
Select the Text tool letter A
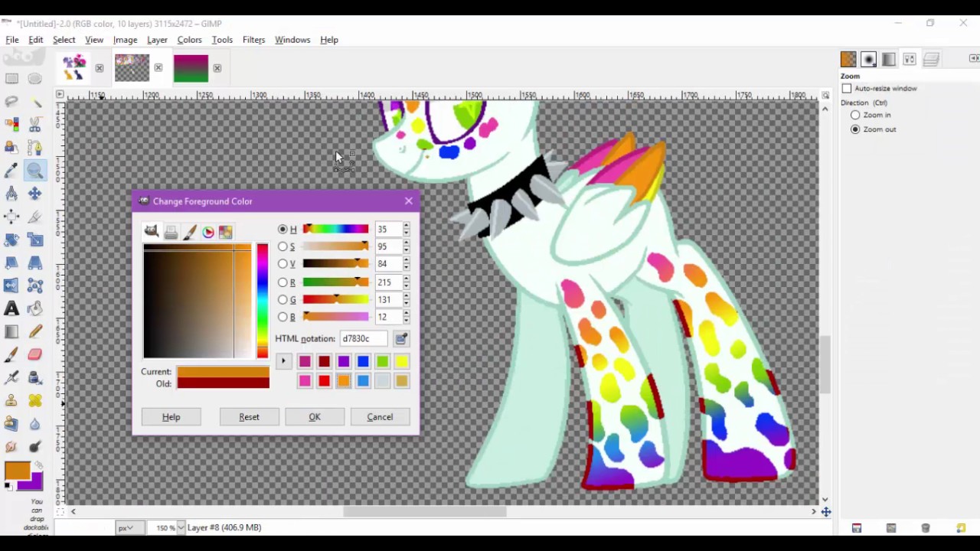[x=11, y=308]
